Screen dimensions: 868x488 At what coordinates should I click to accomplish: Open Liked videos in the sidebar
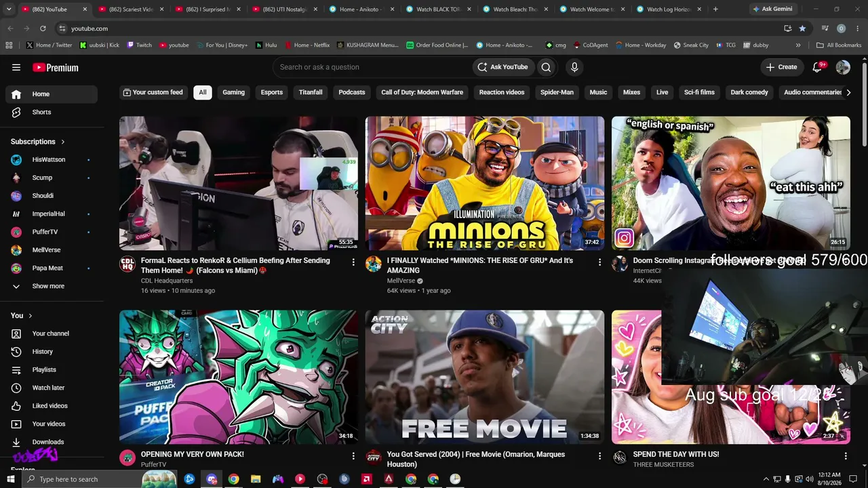(x=51, y=406)
